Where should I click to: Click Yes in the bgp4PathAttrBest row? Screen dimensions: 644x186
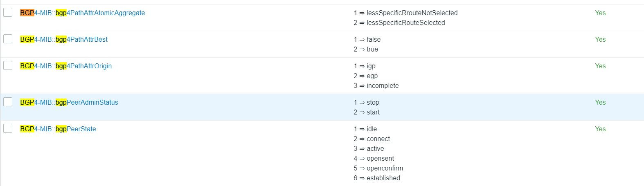coord(600,39)
